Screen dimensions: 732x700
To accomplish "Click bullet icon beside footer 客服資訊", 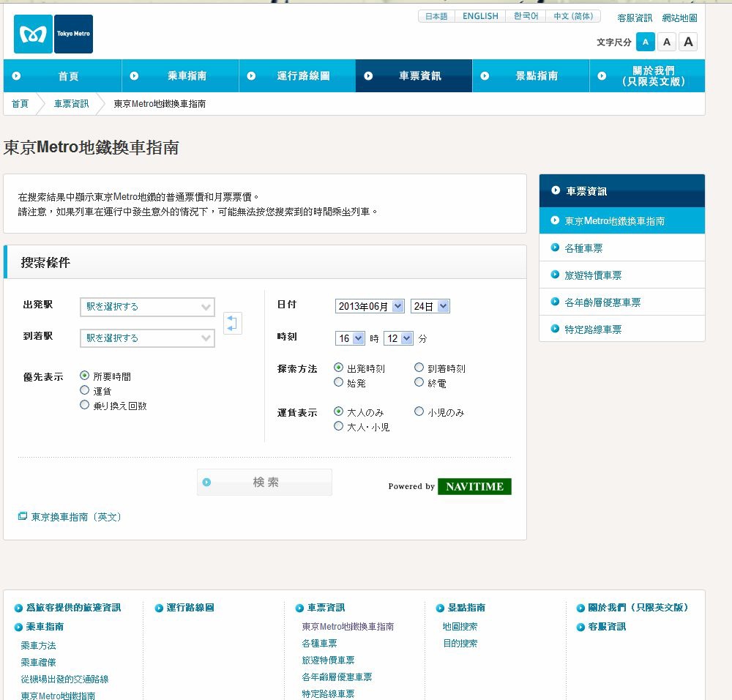I will (580, 628).
